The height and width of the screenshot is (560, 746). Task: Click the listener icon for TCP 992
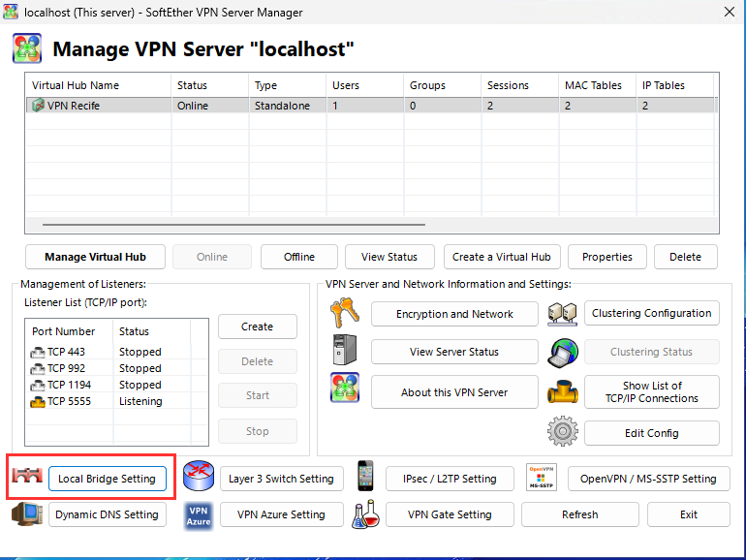[38, 369]
